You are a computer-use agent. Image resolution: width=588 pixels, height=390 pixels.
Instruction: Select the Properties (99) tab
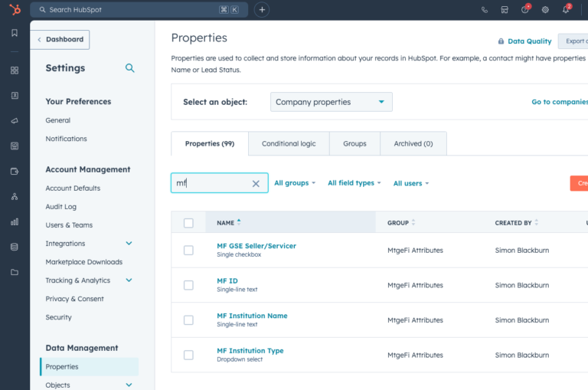[x=210, y=144]
